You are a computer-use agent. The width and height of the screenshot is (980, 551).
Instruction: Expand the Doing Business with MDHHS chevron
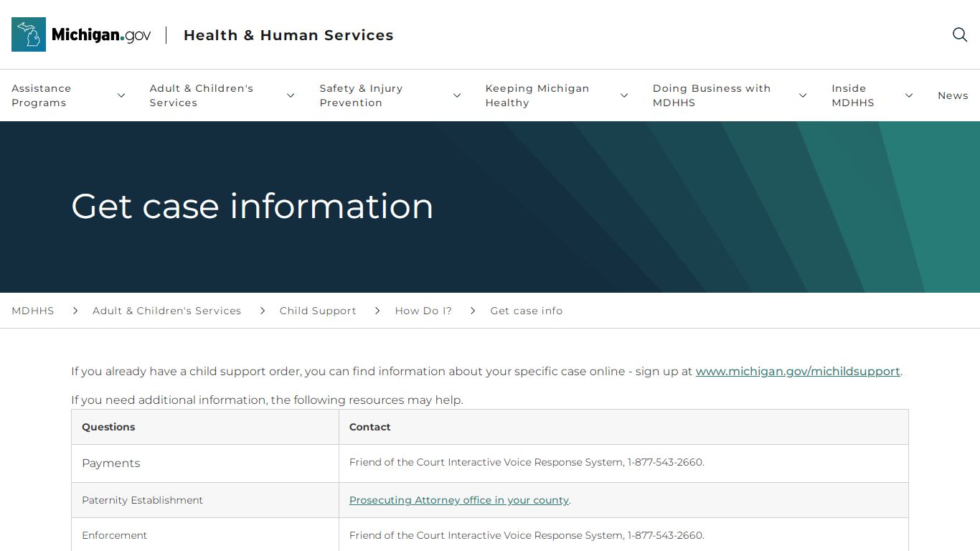point(803,95)
